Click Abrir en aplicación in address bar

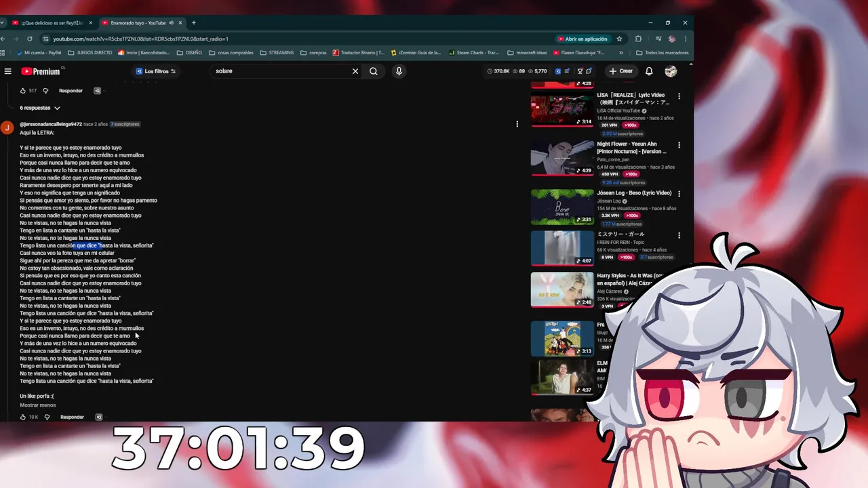pyautogui.click(x=583, y=39)
